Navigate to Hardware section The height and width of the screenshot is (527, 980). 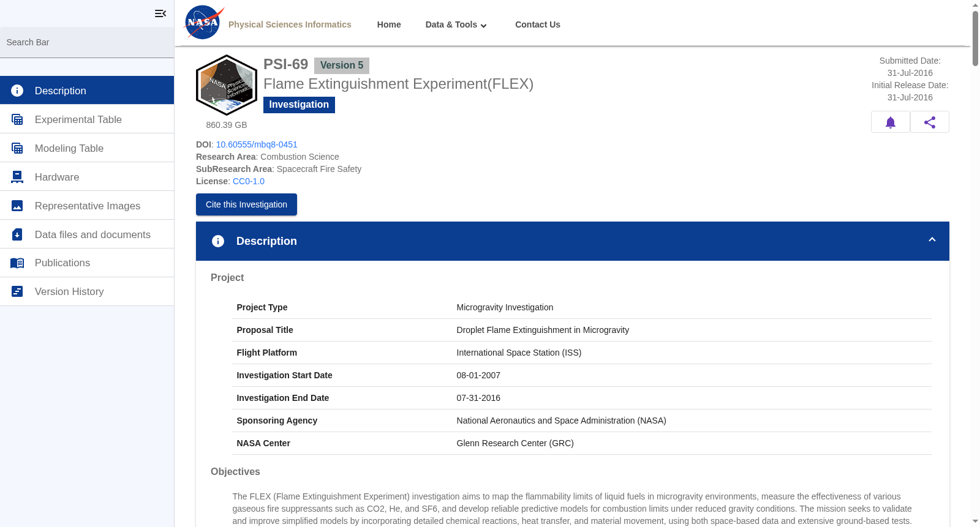[87, 177]
